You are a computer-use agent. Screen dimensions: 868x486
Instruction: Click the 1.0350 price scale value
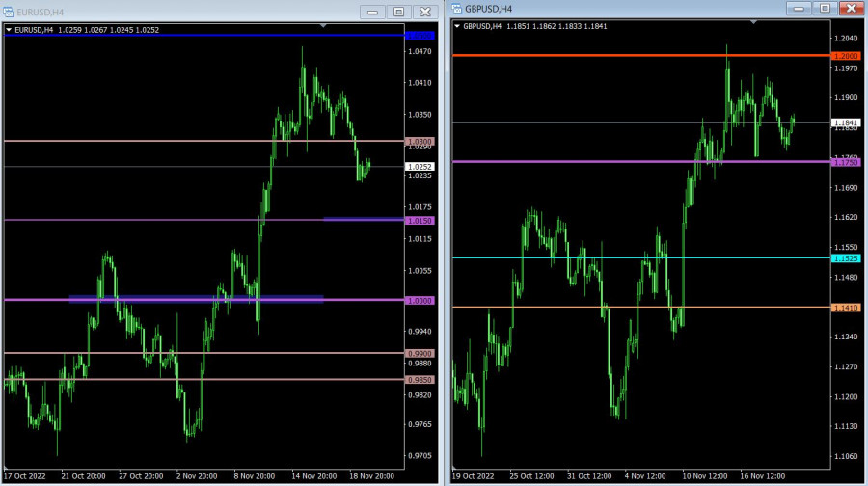[420, 115]
